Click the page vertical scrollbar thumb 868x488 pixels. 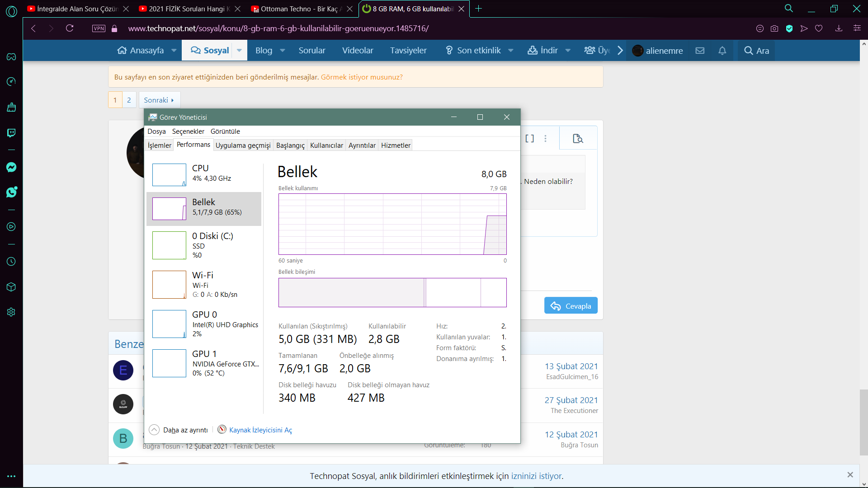[x=863, y=422]
